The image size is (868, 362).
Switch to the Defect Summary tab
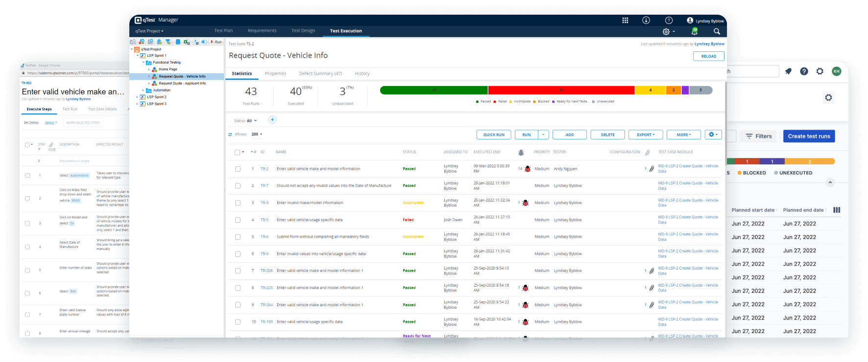(320, 74)
